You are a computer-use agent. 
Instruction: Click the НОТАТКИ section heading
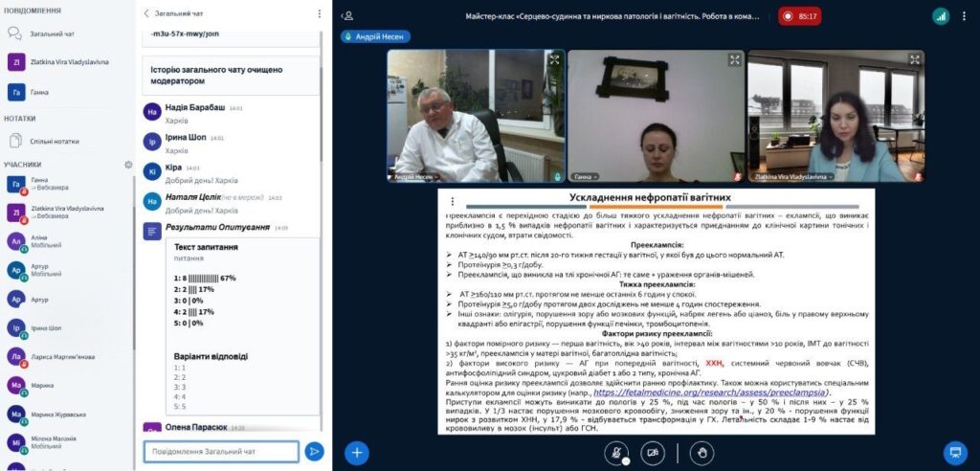pos(20,118)
